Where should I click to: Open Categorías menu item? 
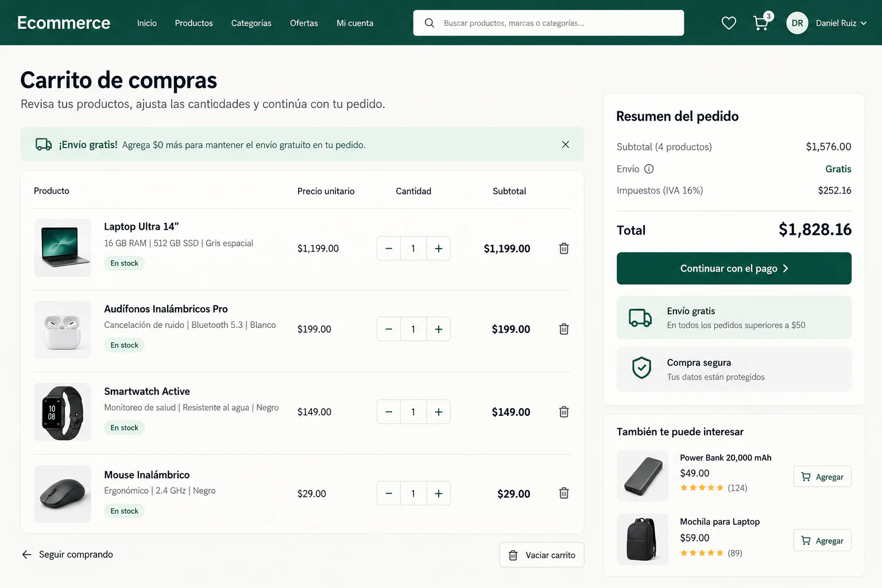click(x=252, y=23)
